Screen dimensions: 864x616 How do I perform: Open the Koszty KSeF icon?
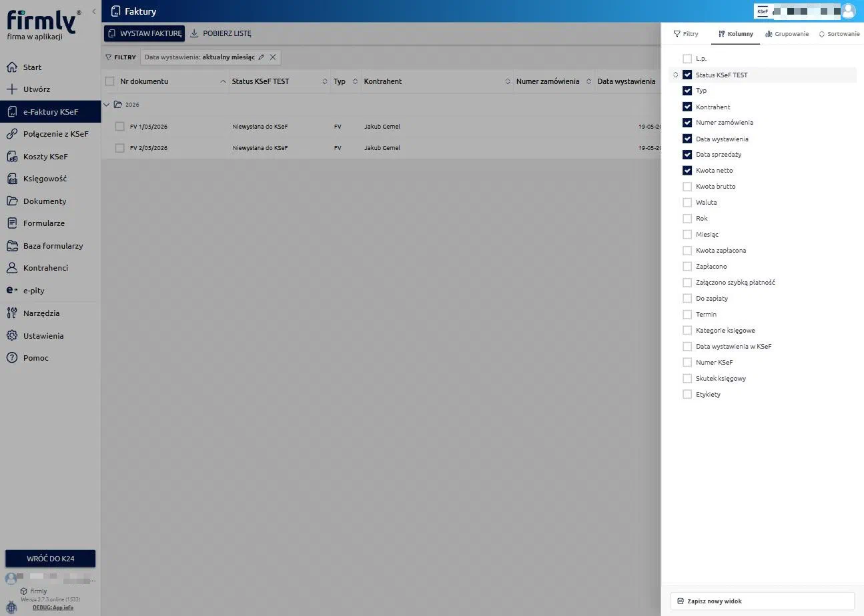11,157
